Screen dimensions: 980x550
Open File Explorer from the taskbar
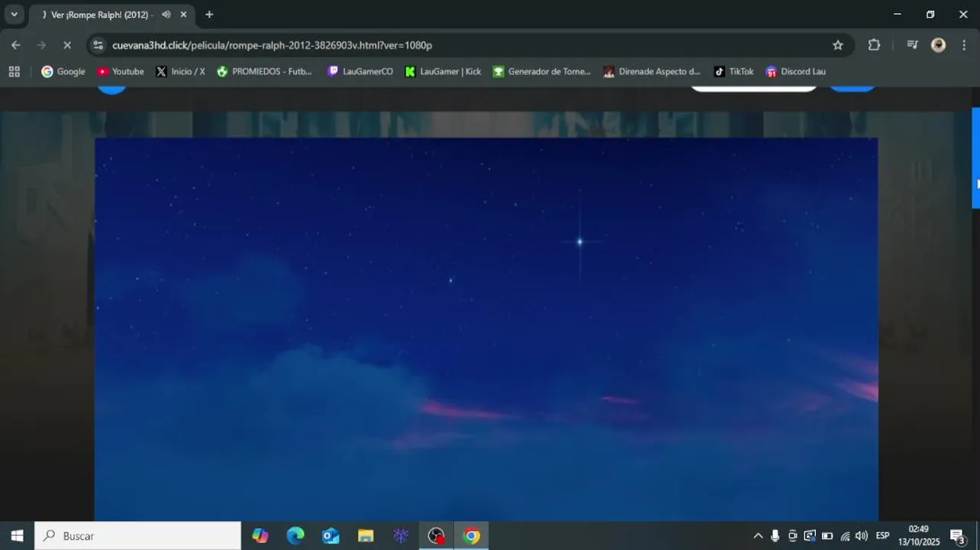pos(366,535)
